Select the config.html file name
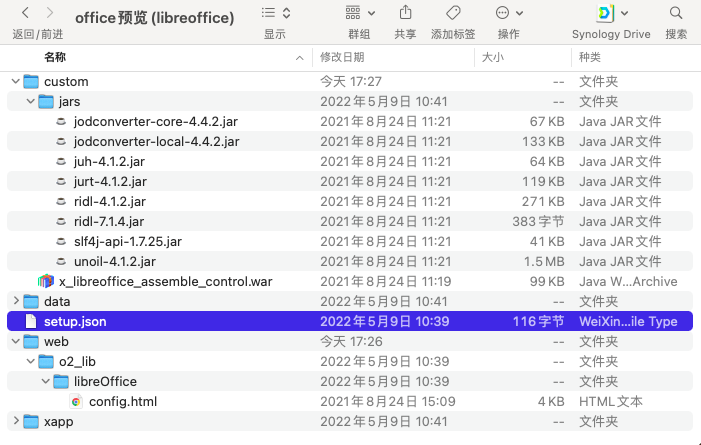The height and width of the screenshot is (445, 701). [123, 402]
